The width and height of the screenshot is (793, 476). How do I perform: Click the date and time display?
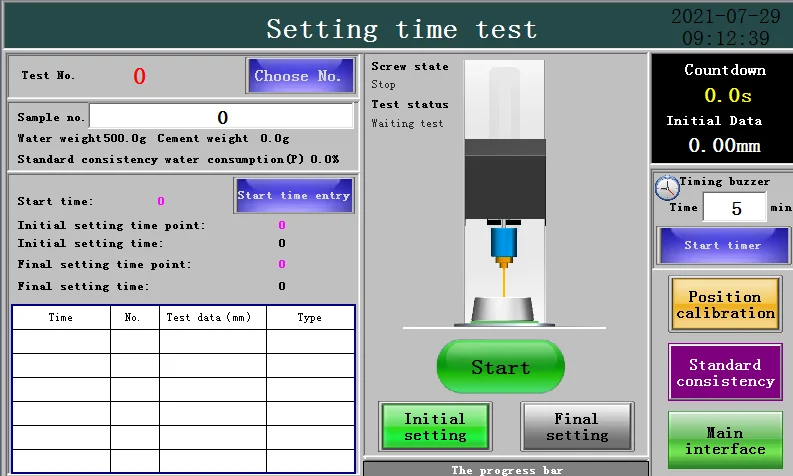click(x=726, y=27)
